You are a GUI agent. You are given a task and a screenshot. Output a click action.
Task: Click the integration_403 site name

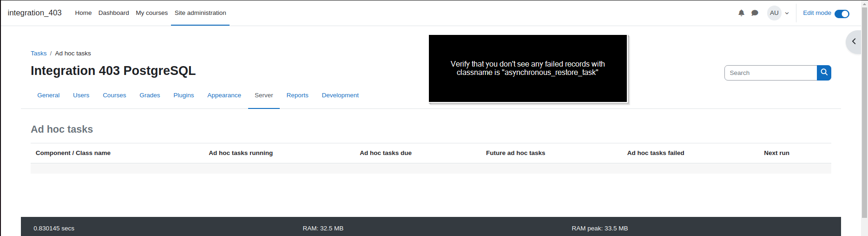(34, 13)
